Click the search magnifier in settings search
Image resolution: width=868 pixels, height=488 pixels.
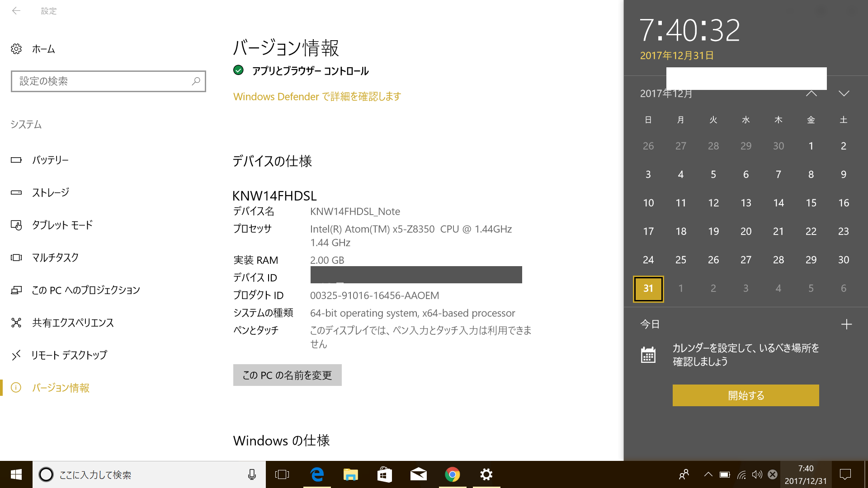pos(196,81)
